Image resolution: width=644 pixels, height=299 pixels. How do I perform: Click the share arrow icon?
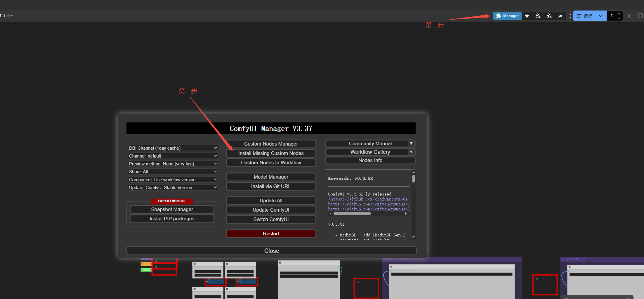click(560, 16)
